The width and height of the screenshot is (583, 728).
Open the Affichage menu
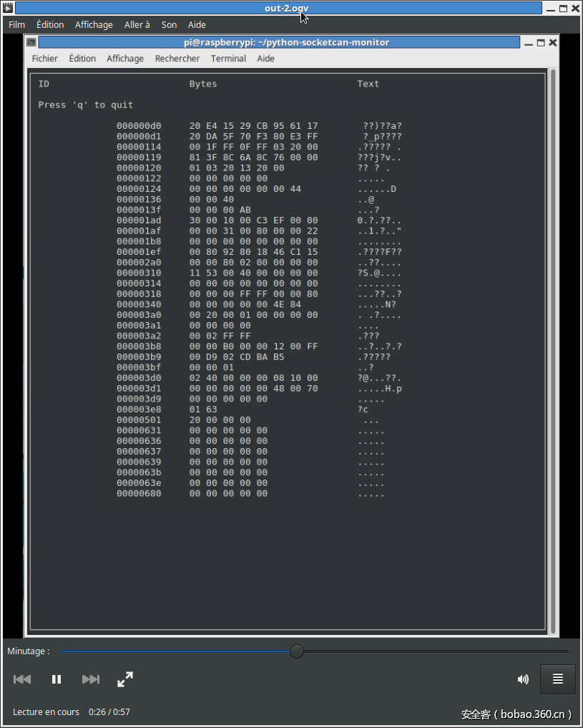94,24
